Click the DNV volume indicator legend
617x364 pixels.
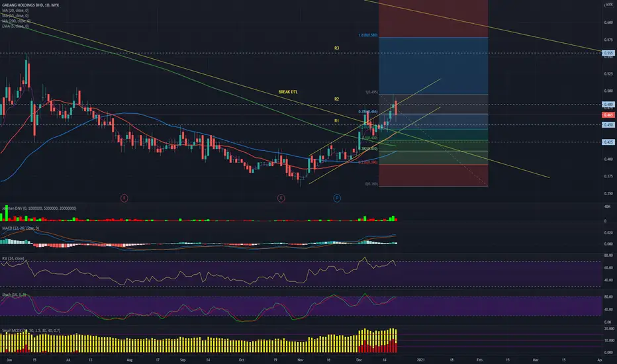(x=39, y=208)
